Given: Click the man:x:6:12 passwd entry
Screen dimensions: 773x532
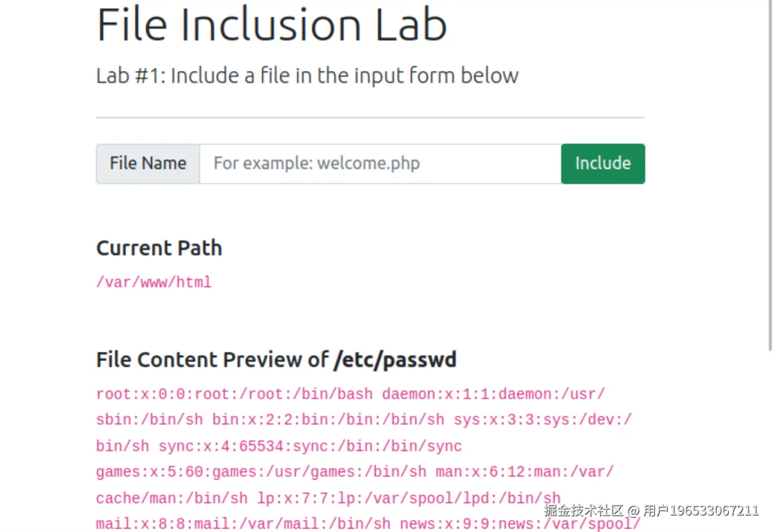Looking at the screenshot, I should pos(524,472).
